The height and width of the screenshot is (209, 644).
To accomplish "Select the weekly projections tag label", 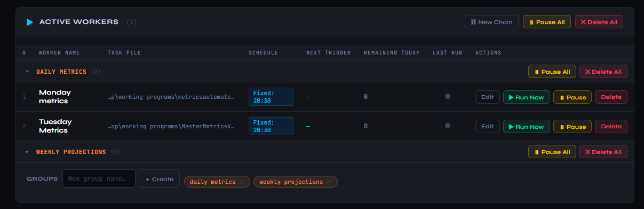I will point(291,182).
